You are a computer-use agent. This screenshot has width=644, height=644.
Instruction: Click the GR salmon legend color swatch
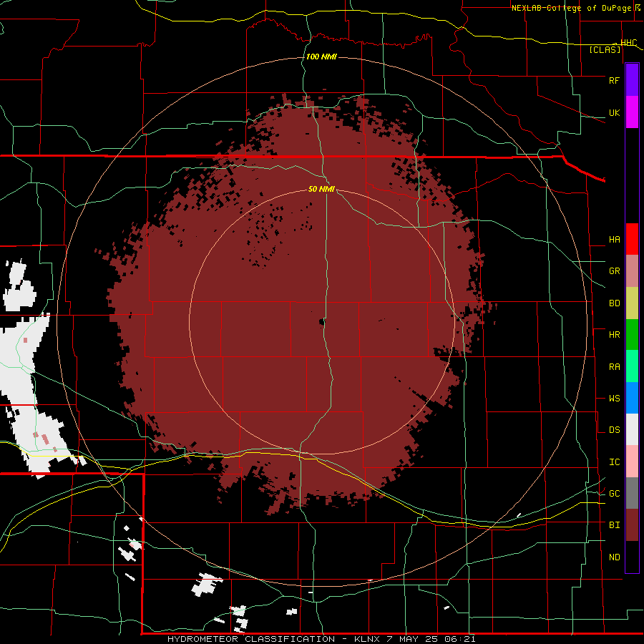[632, 270]
